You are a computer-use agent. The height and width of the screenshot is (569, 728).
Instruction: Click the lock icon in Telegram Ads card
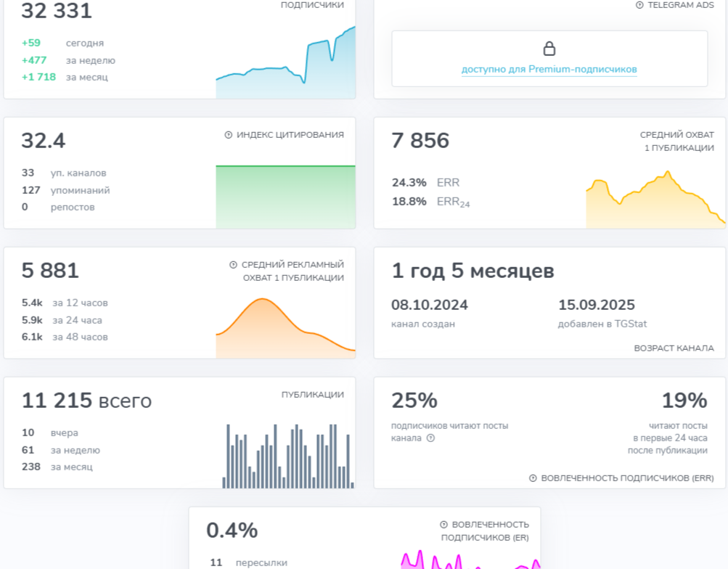click(x=549, y=49)
